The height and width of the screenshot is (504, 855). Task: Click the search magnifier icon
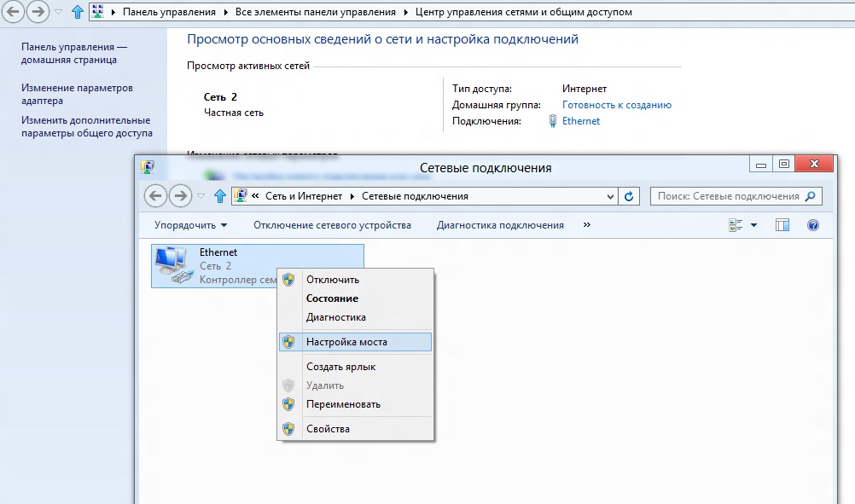811,196
